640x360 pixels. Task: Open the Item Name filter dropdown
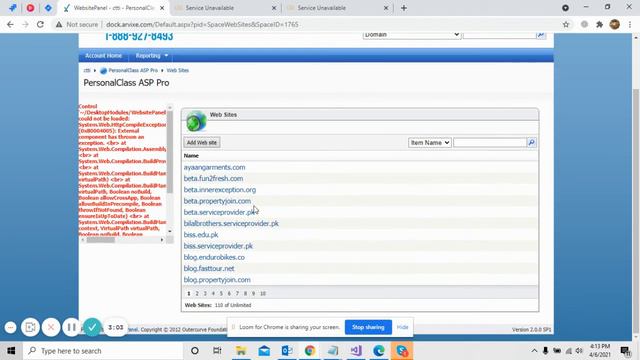click(x=429, y=142)
